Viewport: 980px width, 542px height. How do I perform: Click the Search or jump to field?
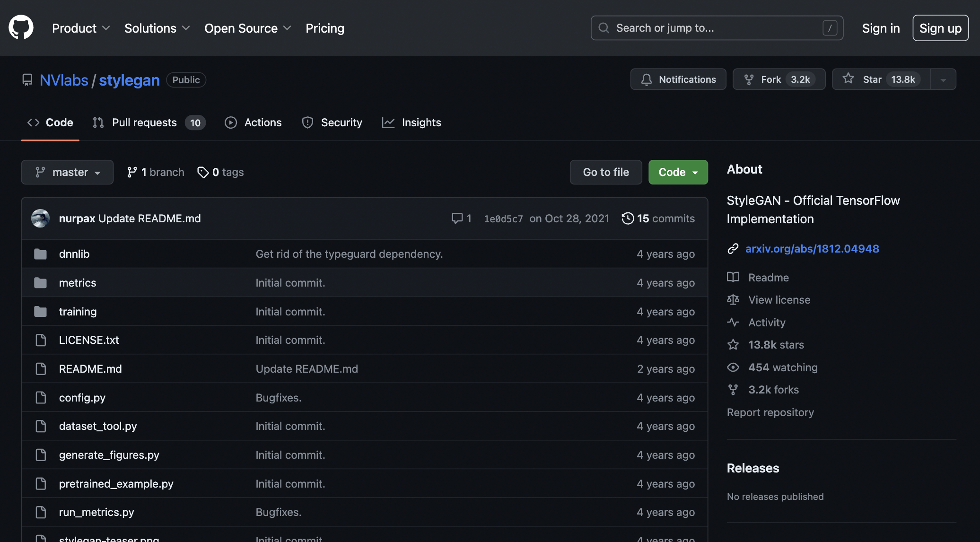pos(717,28)
